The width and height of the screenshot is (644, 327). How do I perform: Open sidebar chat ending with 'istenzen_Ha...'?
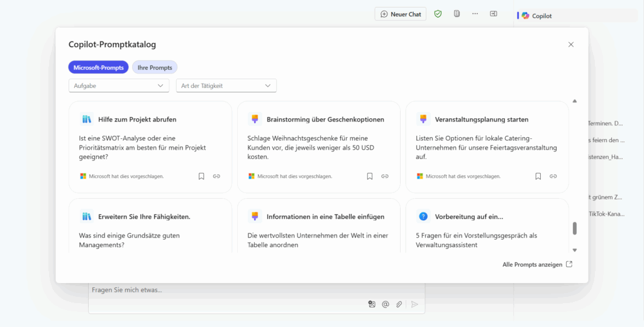(x=606, y=157)
